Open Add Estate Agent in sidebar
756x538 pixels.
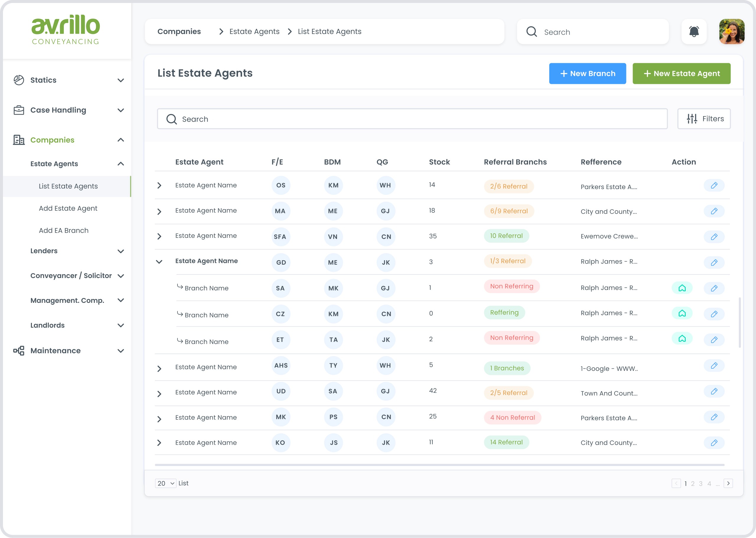68,208
